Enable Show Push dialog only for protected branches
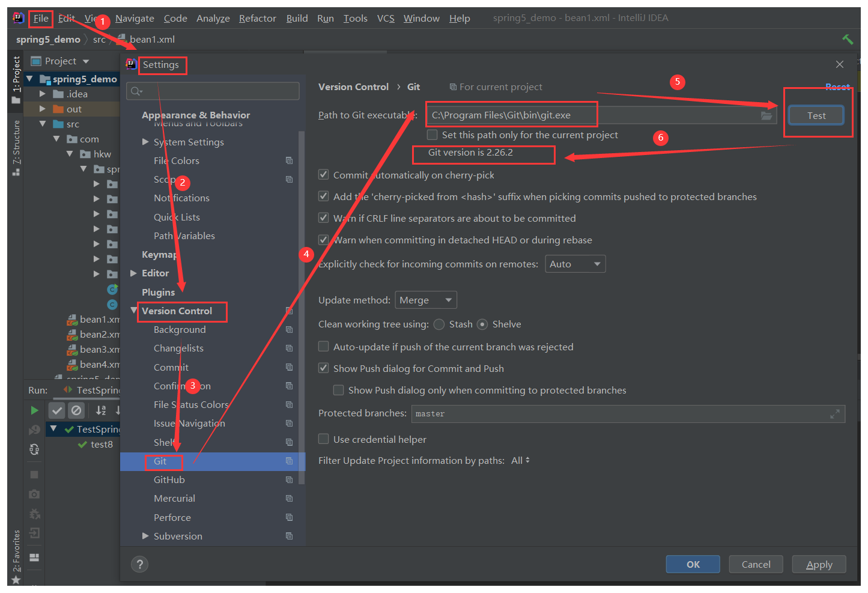 point(338,390)
